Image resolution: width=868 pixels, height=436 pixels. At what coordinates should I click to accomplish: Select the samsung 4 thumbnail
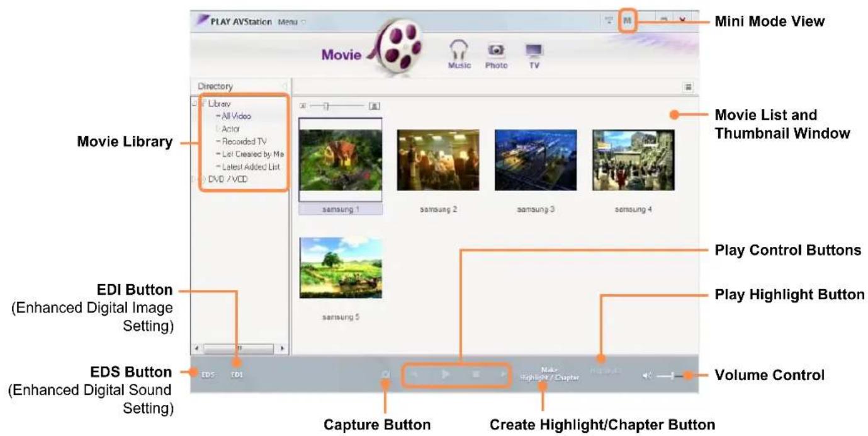coord(633,160)
